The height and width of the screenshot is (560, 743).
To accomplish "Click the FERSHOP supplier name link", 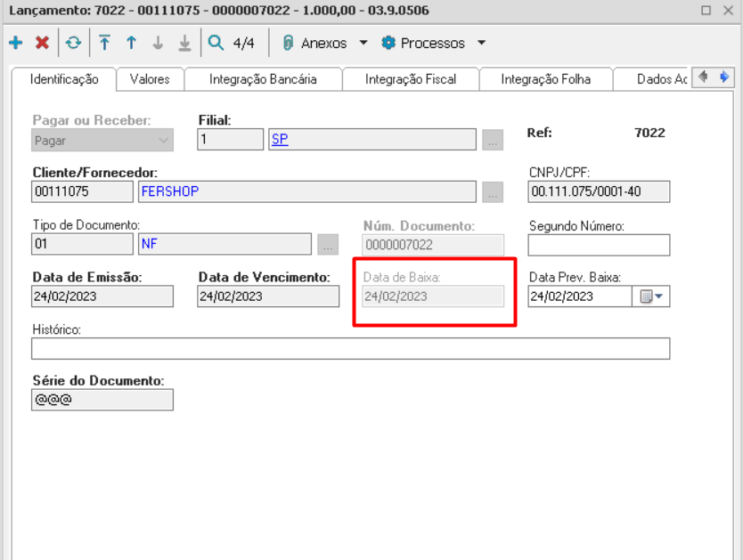I will coord(170,191).
